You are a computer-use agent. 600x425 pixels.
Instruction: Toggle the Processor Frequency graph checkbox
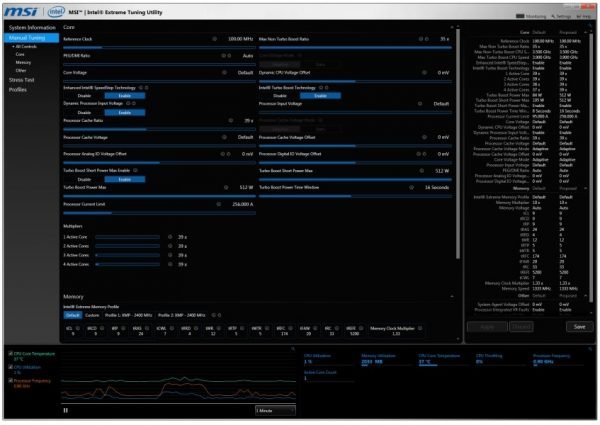point(10,381)
